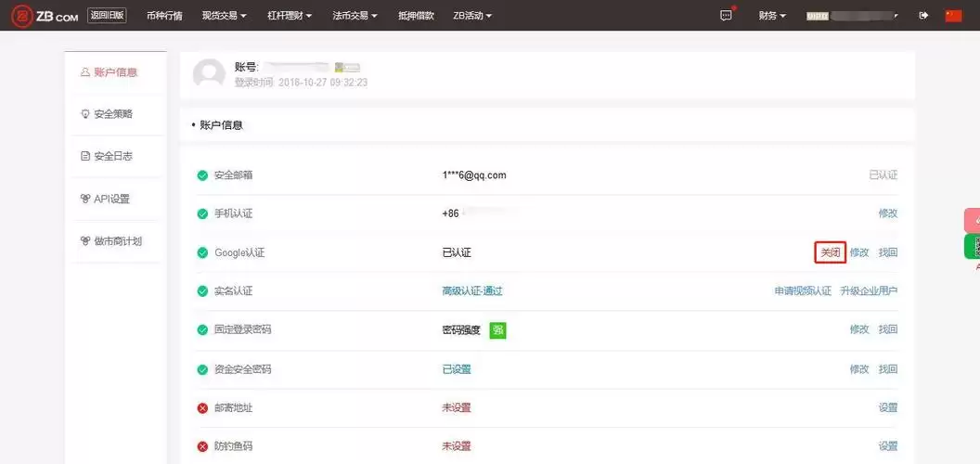Click the green check icon beside 安全邮箱

coord(202,175)
